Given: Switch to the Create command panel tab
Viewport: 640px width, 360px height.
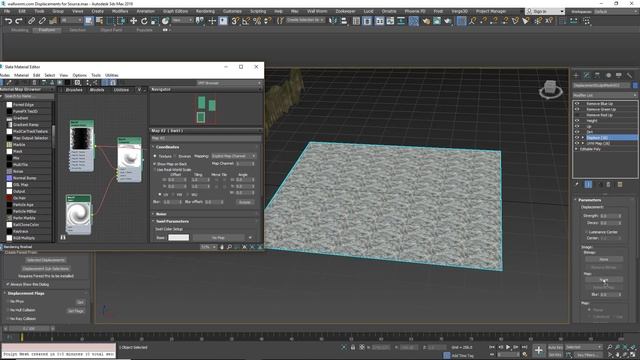Looking at the screenshot, I should point(576,76).
